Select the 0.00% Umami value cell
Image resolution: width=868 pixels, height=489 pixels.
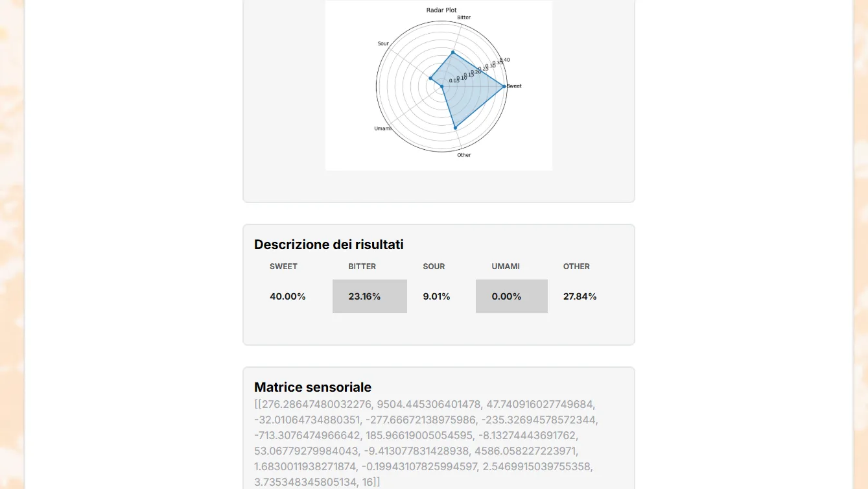(511, 296)
